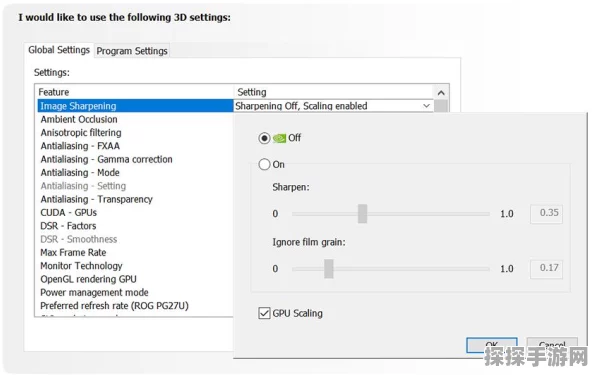Select the DSR - Factors feature row

coord(136,226)
